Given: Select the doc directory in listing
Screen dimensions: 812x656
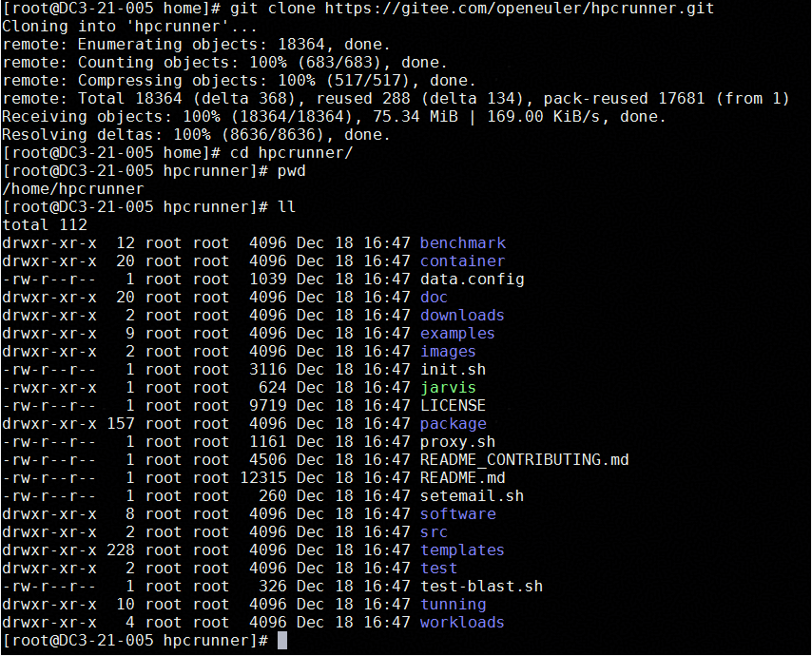Looking at the screenshot, I should (434, 298).
